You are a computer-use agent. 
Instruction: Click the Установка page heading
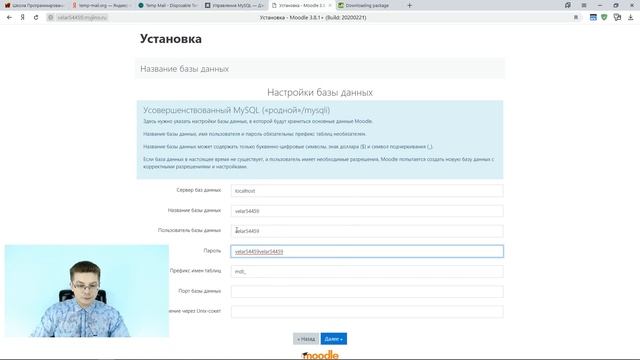(x=171, y=39)
